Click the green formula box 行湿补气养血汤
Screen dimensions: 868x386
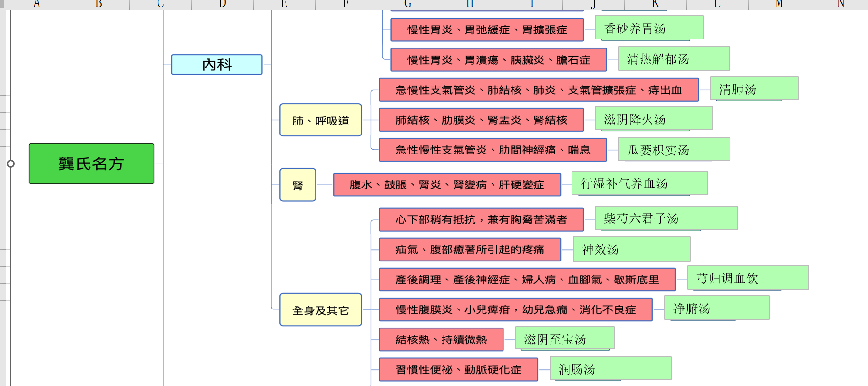(x=640, y=183)
